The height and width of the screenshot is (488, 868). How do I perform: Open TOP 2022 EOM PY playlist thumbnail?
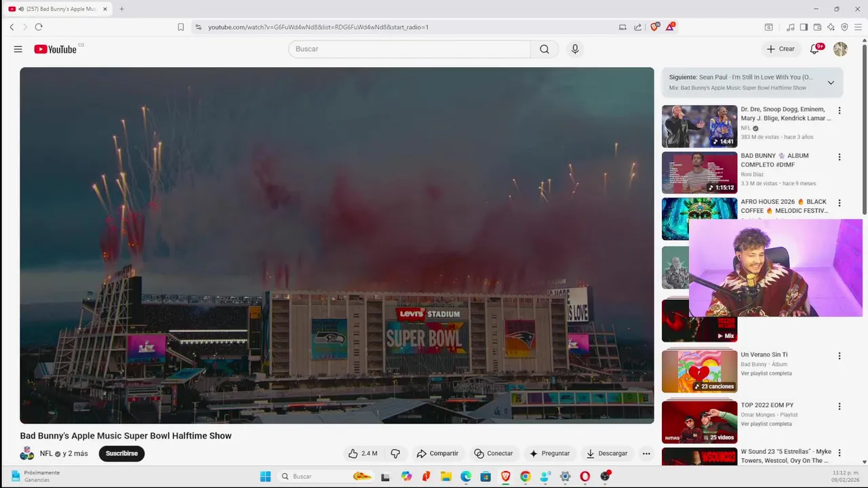(699, 422)
